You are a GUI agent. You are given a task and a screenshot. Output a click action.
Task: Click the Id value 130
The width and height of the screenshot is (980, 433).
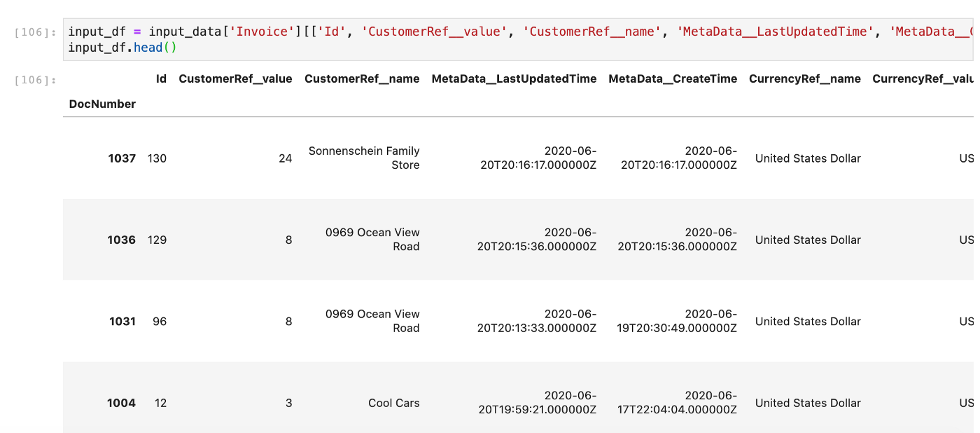157,158
